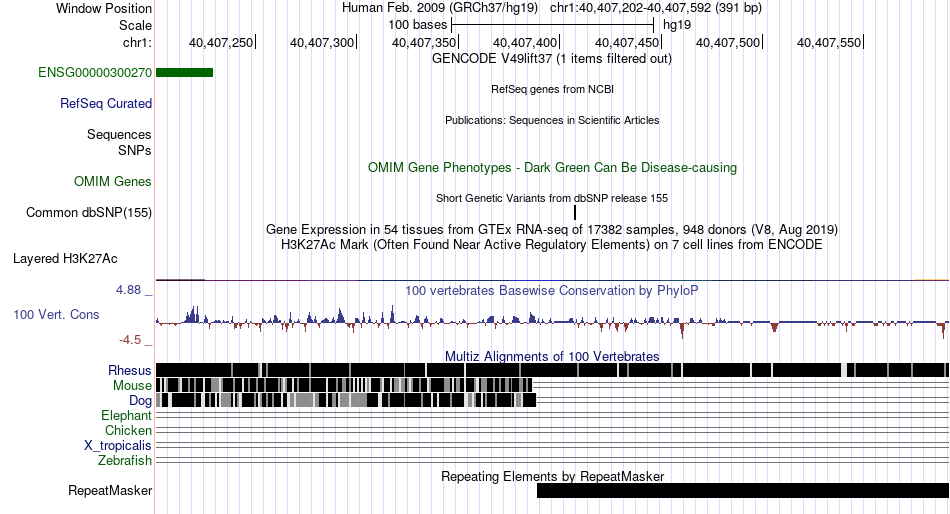This screenshot has width=950, height=514.
Task: Click the 100 bases scale bar
Action: [553, 25]
